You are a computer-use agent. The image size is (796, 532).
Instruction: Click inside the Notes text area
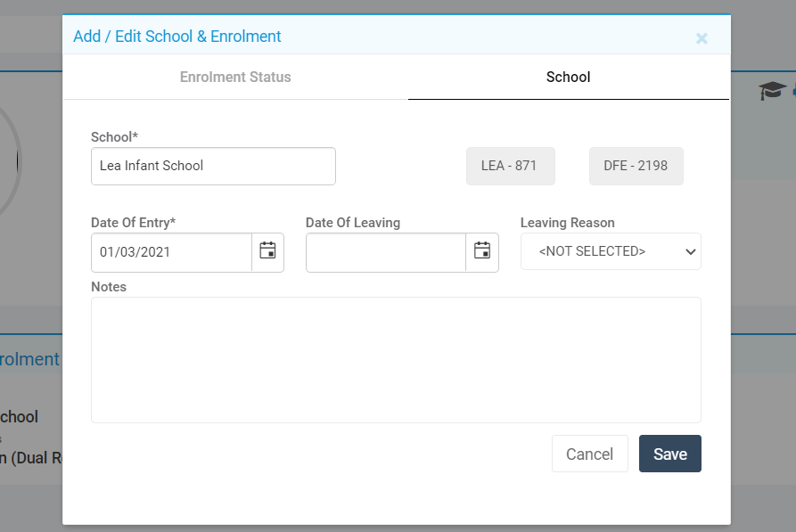[396, 360]
